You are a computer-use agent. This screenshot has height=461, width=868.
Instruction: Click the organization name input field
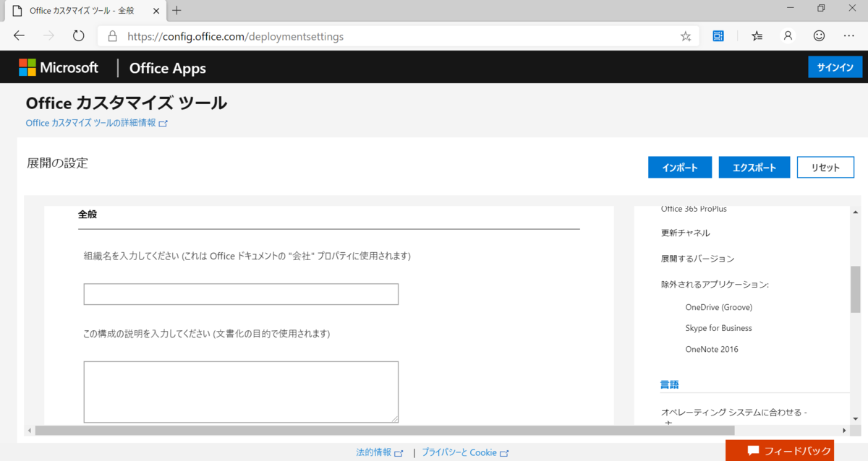[241, 294]
